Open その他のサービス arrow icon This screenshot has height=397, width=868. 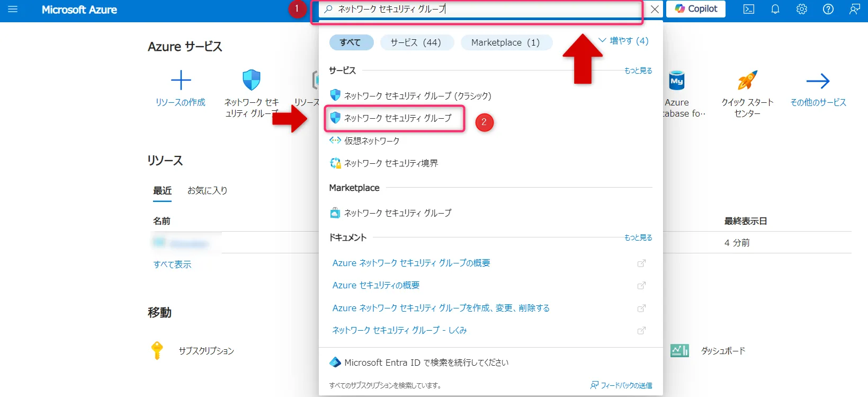click(x=818, y=81)
